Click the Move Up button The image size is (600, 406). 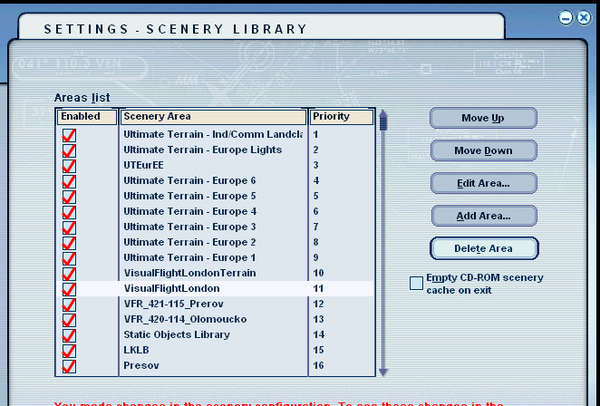pyautogui.click(x=483, y=118)
